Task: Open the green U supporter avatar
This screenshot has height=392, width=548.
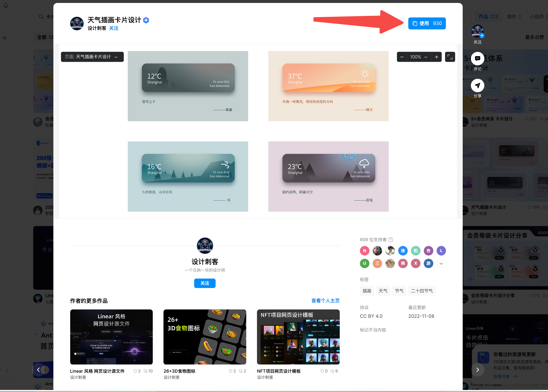Action: [x=365, y=263]
